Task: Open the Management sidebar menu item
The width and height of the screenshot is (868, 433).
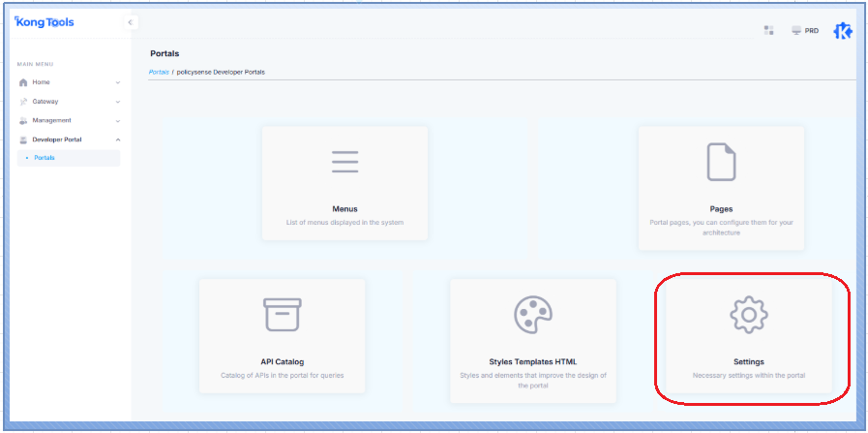Action: pyautogui.click(x=51, y=121)
